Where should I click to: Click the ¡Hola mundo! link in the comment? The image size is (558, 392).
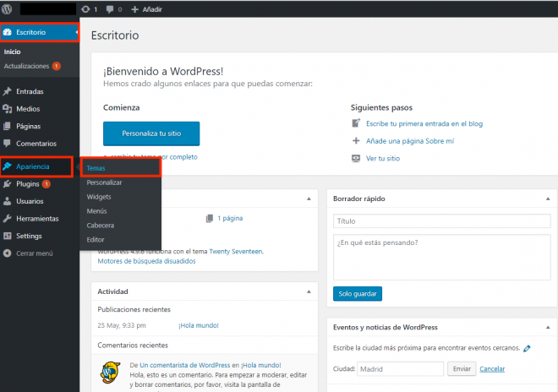coord(261,365)
